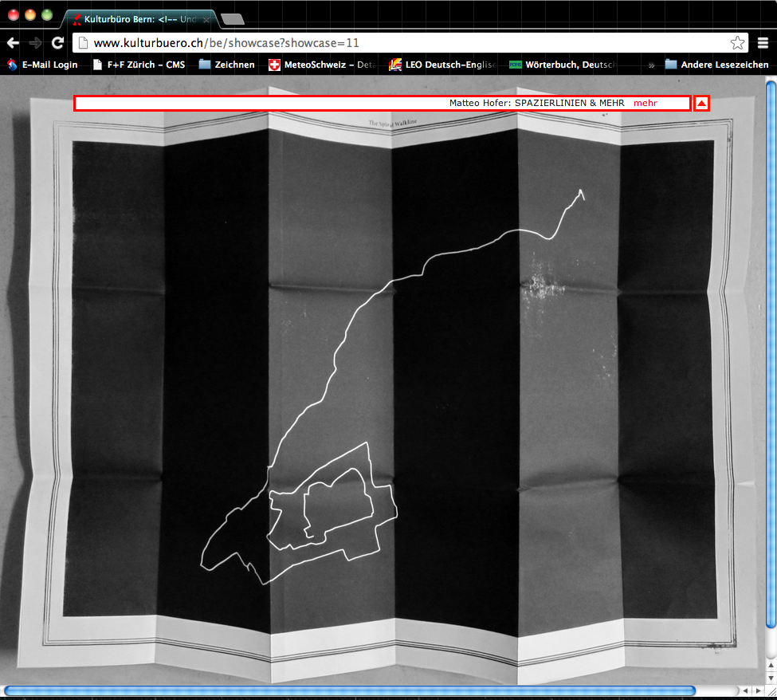This screenshot has height=700, width=777.
Task: Open the "mehr" link in showcase bar
Action: tap(646, 103)
